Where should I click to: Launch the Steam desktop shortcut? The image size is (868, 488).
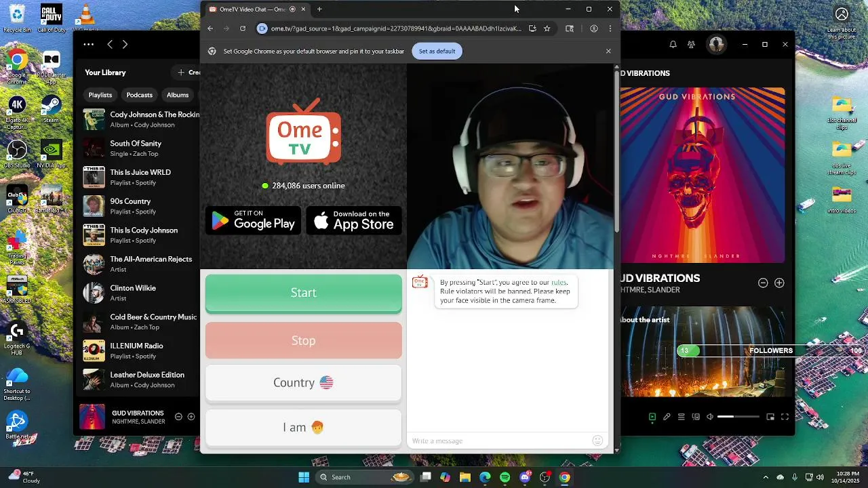coord(52,108)
